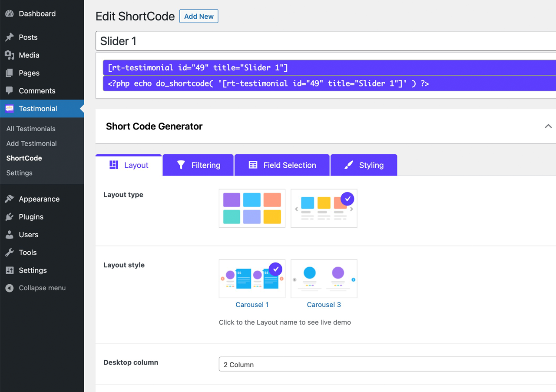Open Testimonial Settings submenu item

click(x=19, y=173)
